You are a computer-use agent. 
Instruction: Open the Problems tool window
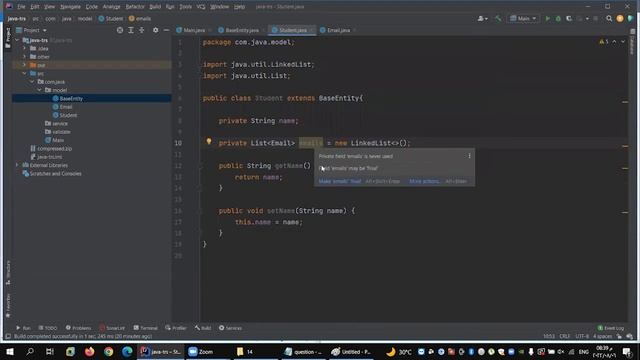(x=78, y=328)
